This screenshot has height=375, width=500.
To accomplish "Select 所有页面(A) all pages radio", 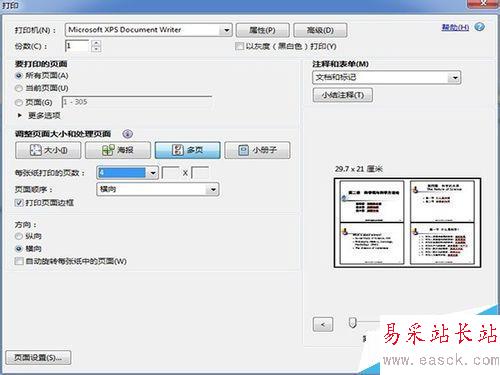I will tap(19, 76).
